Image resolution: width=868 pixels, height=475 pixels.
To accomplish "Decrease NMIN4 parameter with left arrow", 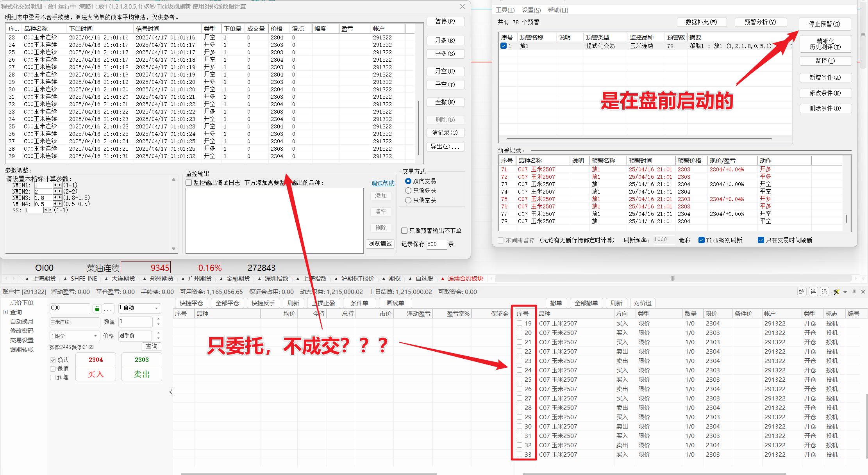I will point(55,204).
